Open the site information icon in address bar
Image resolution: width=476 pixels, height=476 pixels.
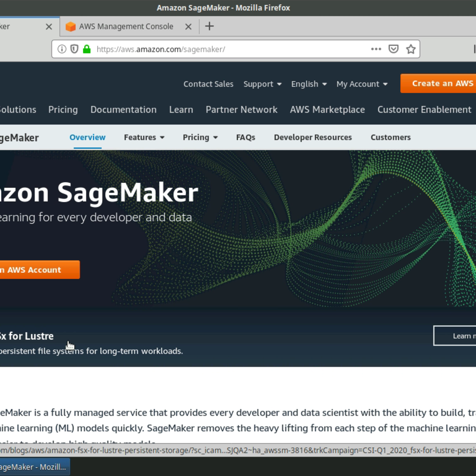[x=62, y=49]
